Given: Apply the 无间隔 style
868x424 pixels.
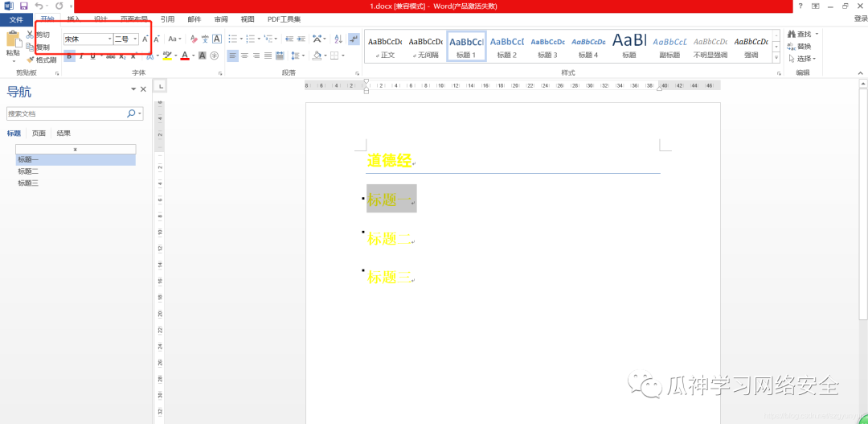Looking at the screenshot, I should click(426, 47).
